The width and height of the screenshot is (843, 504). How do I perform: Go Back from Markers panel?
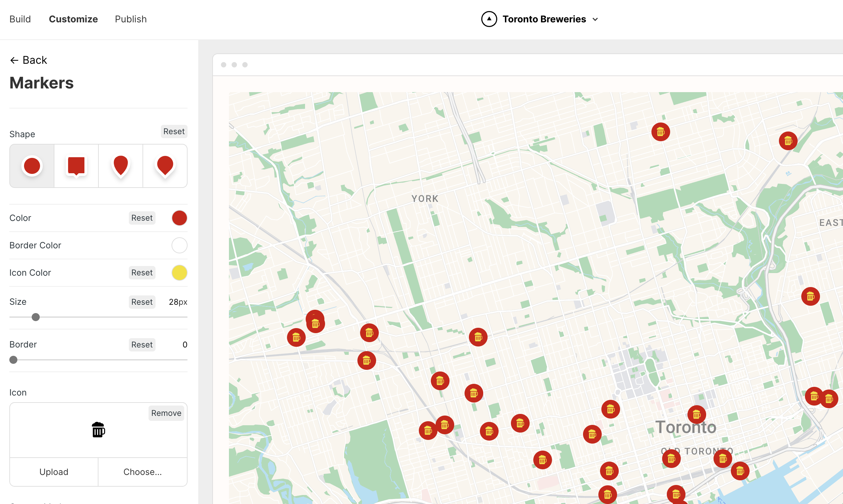[28, 60]
